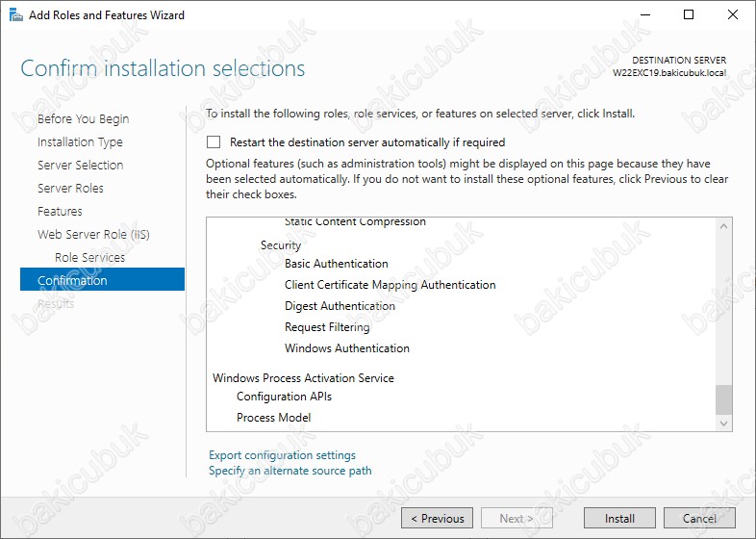Viewport: 756px width, 539px height.
Task: Select Client Certificate Mapping Authentication entry
Action: click(391, 285)
